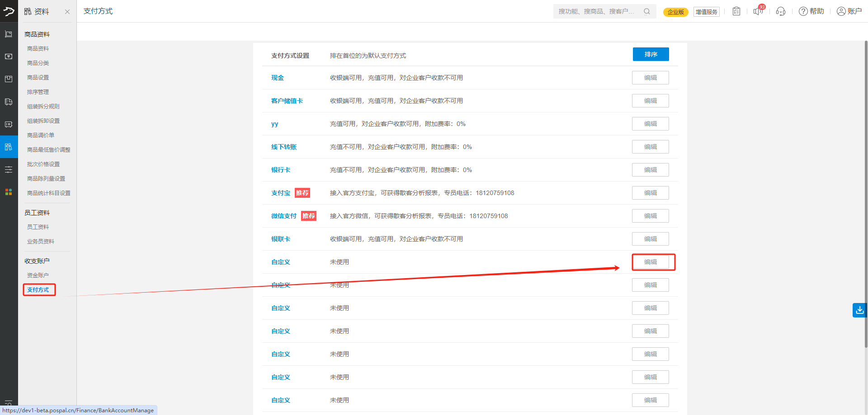
Task: Click the 增值服务 button
Action: 706,12
